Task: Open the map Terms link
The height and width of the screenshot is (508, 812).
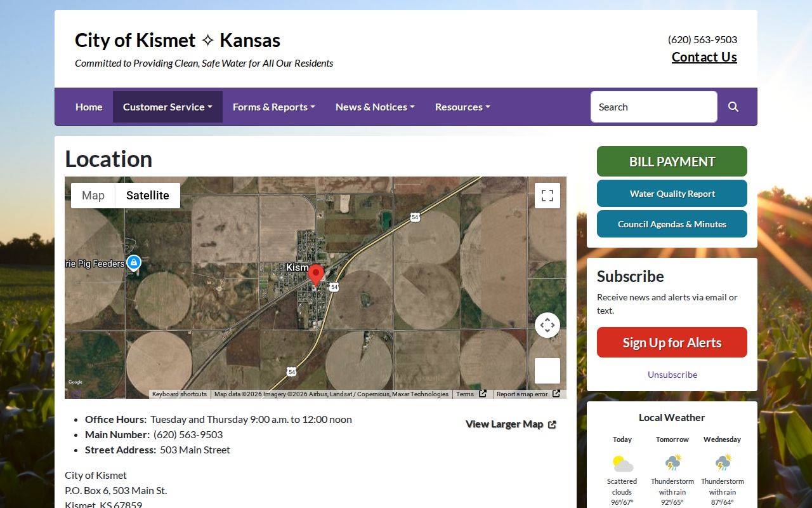Action: point(471,394)
